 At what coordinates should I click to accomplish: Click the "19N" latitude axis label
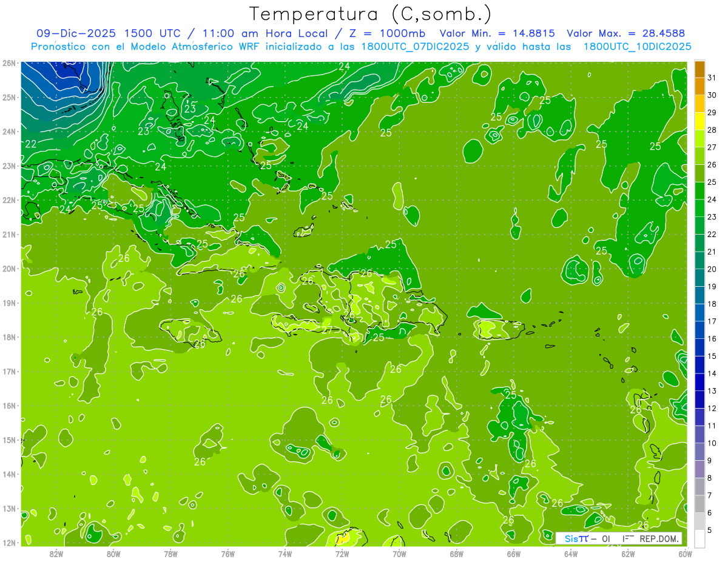click(x=9, y=303)
